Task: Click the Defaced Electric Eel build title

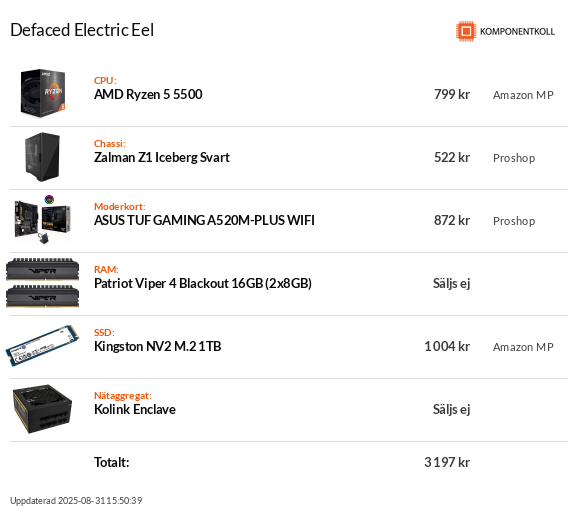Action: click(82, 30)
